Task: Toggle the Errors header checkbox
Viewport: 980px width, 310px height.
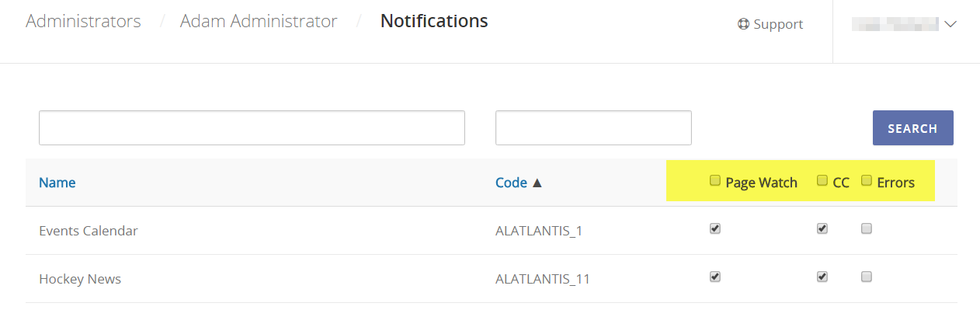Action: coord(867,181)
